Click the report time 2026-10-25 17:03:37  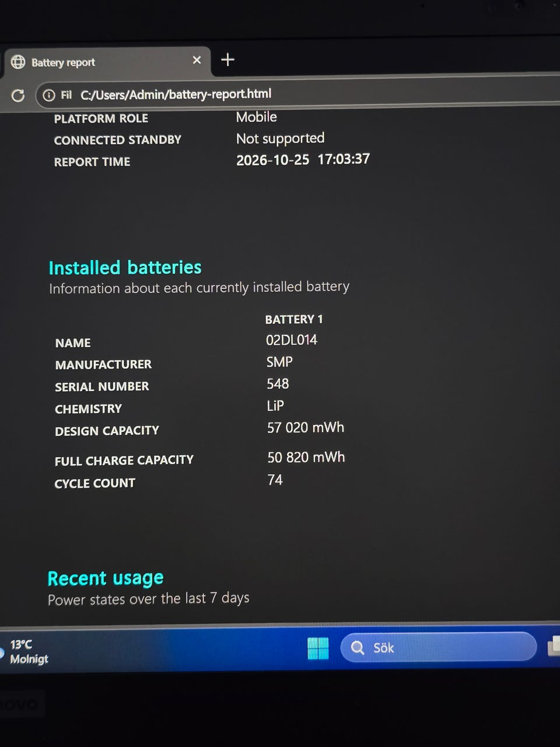tap(303, 159)
